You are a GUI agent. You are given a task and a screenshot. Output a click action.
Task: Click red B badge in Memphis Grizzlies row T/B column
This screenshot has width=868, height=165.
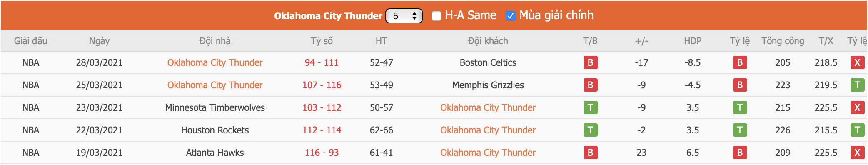pyautogui.click(x=590, y=85)
